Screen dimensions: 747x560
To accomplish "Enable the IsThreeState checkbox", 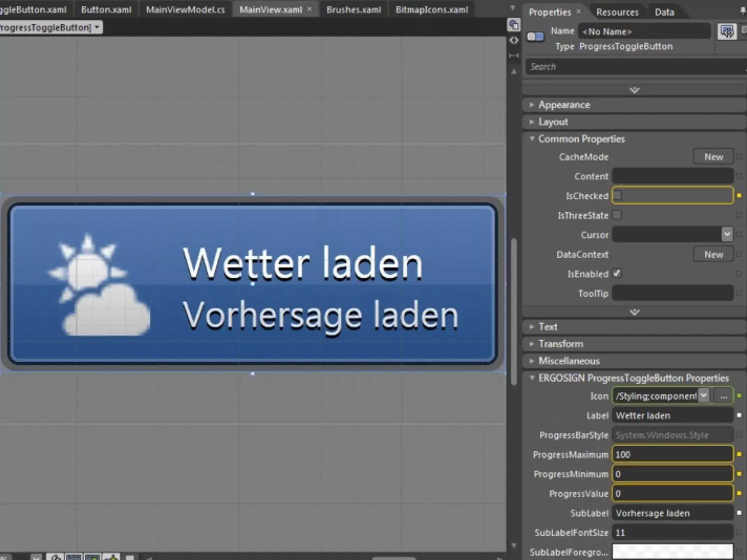I will coord(617,215).
